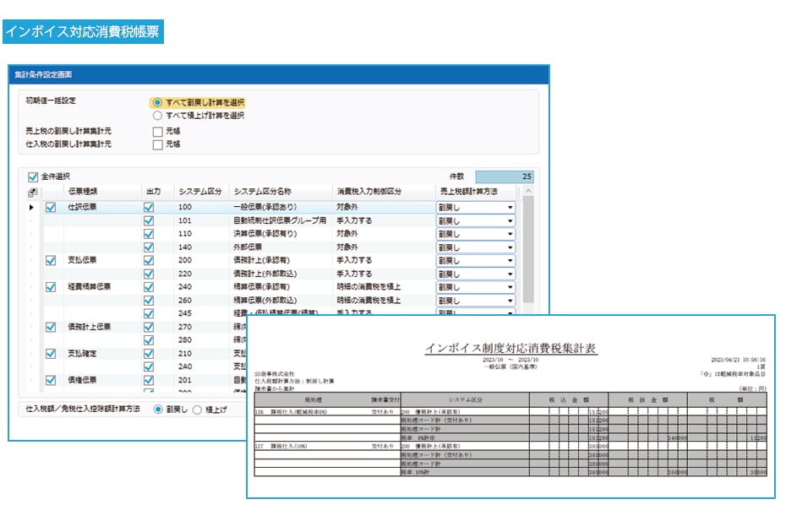786x532 pixels.
Task: Toggle 出力 checkbox for system code 101
Action: click(149, 221)
